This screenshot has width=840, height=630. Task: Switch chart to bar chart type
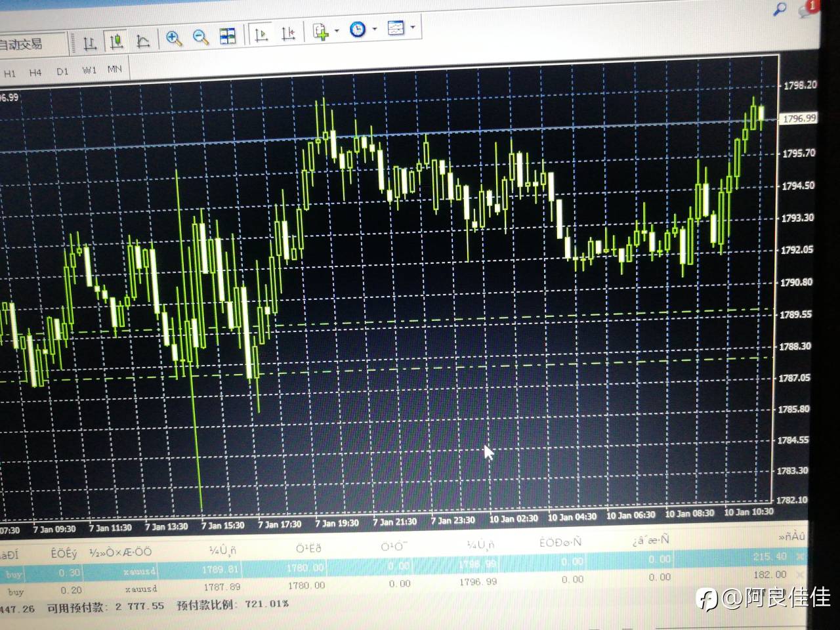click(x=90, y=43)
